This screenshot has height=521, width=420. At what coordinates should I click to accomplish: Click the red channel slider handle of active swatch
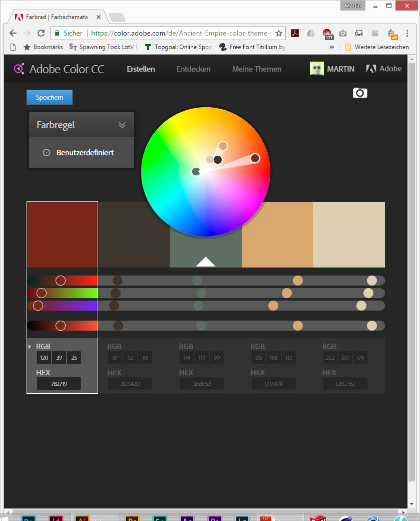(x=61, y=281)
